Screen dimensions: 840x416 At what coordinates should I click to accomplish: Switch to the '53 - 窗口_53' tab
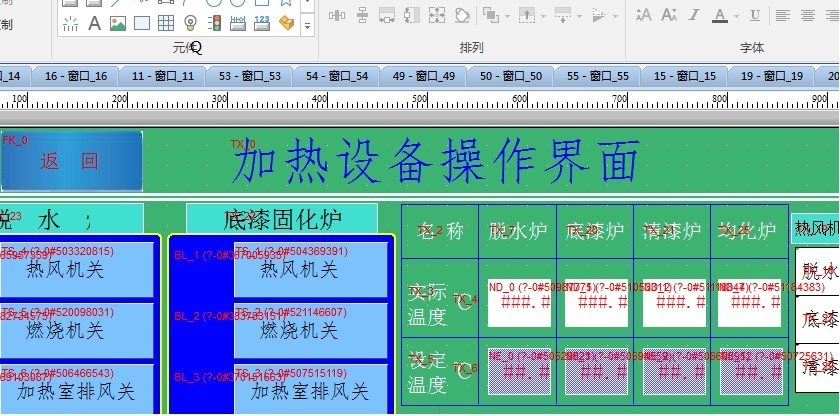click(x=250, y=76)
